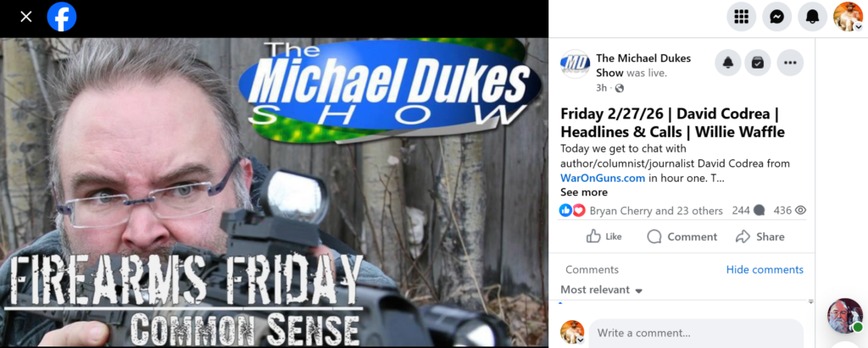868x348 pixels.
Task: Open the Facebook home logo
Action: pyautogui.click(x=61, y=17)
